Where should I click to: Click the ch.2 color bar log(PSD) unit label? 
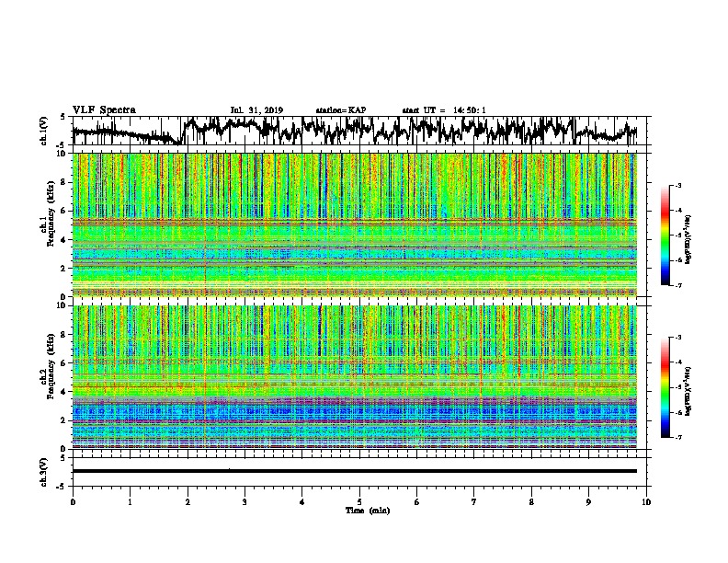coord(688,391)
